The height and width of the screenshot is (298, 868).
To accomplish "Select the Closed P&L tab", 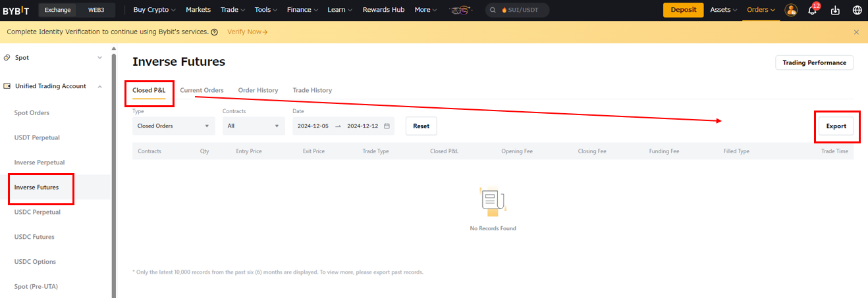I will tap(149, 90).
